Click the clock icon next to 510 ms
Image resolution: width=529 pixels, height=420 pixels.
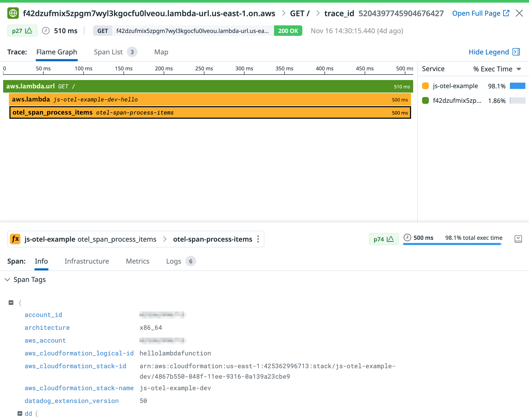click(46, 31)
